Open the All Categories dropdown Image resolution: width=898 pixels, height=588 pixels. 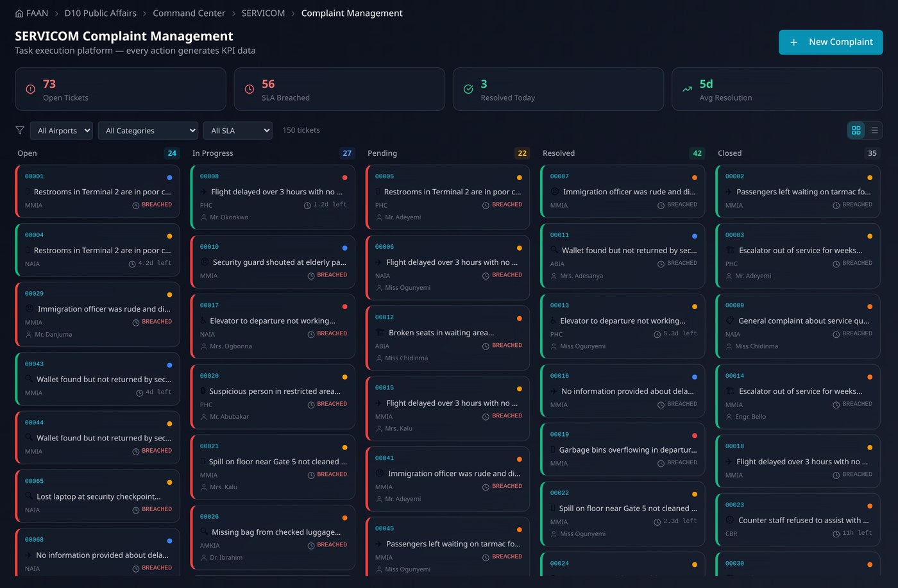(148, 131)
